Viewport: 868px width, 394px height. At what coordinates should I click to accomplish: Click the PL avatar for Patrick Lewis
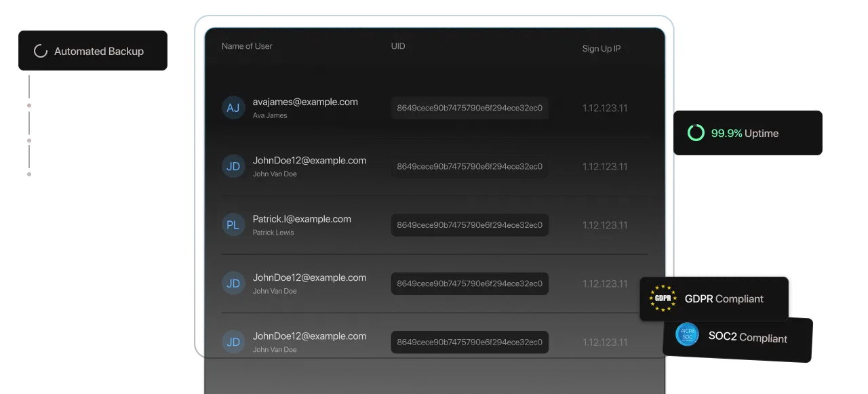[x=233, y=225]
